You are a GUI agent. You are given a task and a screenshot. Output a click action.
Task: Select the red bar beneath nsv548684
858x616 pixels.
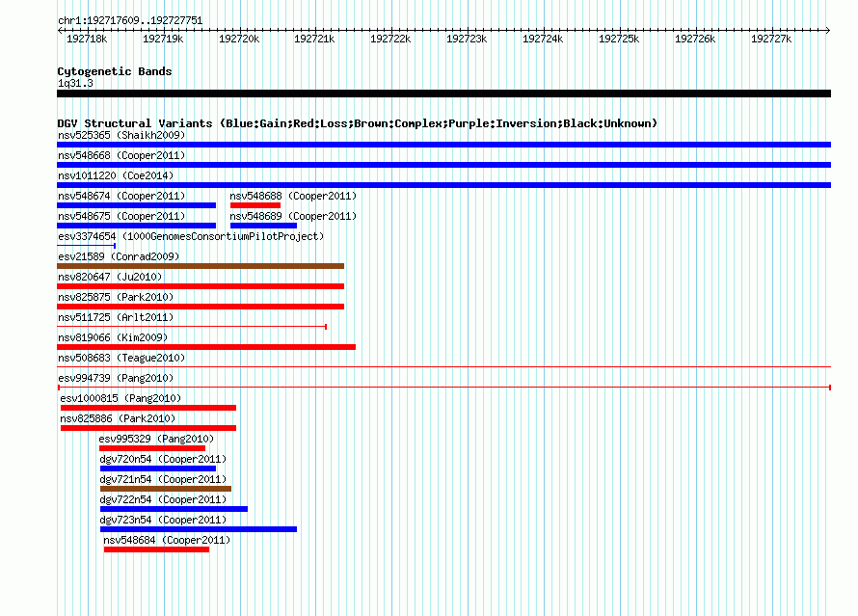[x=156, y=549]
